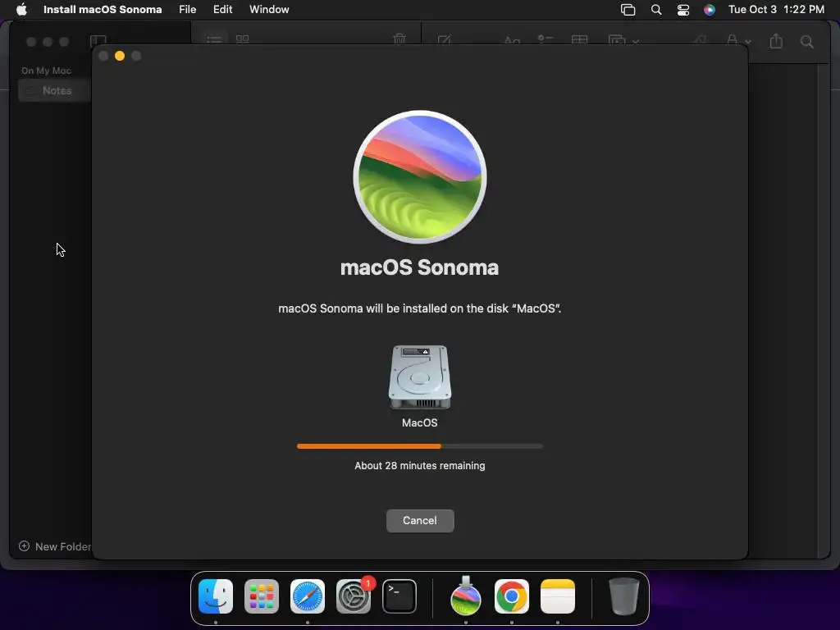Open Control Center from the menu bar
The height and width of the screenshot is (630, 840).
click(x=683, y=10)
